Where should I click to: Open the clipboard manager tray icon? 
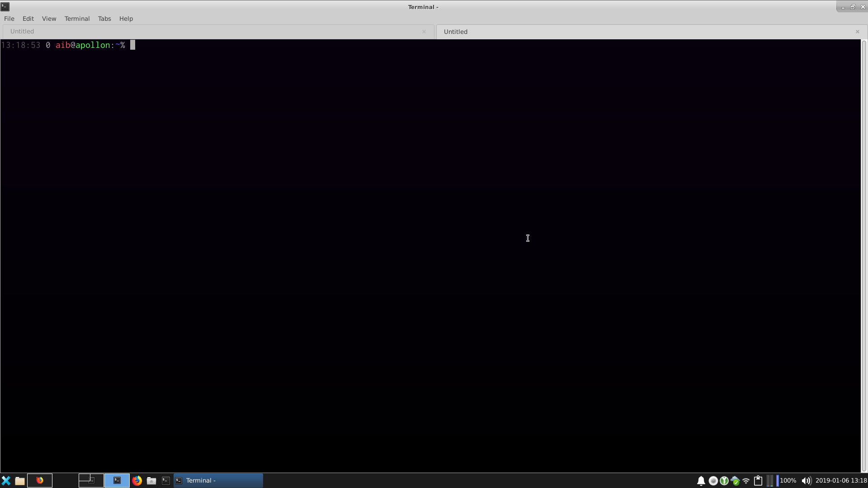(x=758, y=480)
